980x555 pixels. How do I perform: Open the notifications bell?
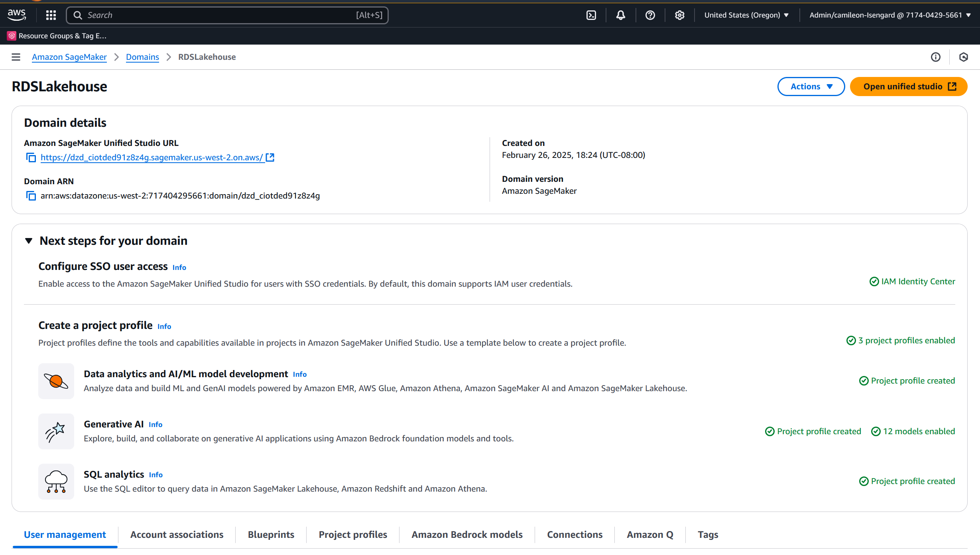[620, 15]
